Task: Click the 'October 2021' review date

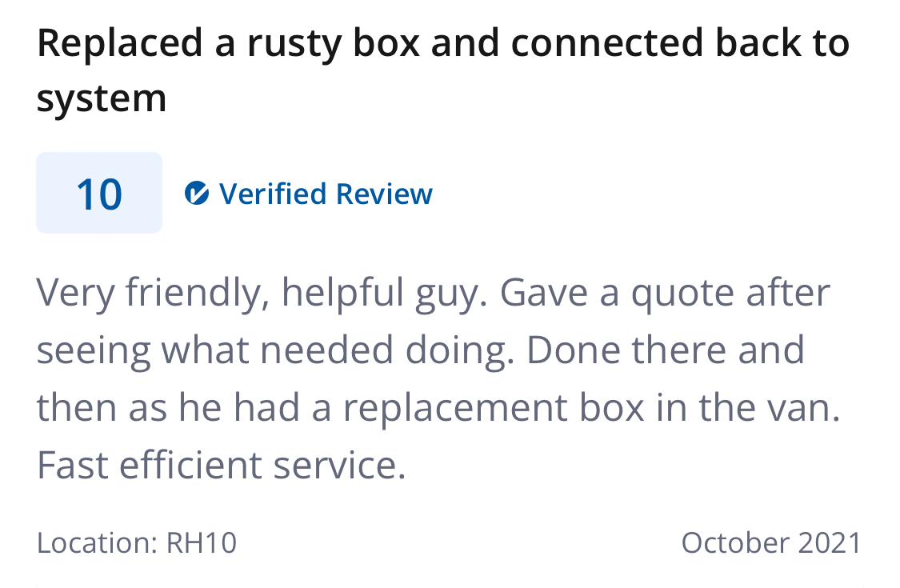Action: point(771,542)
